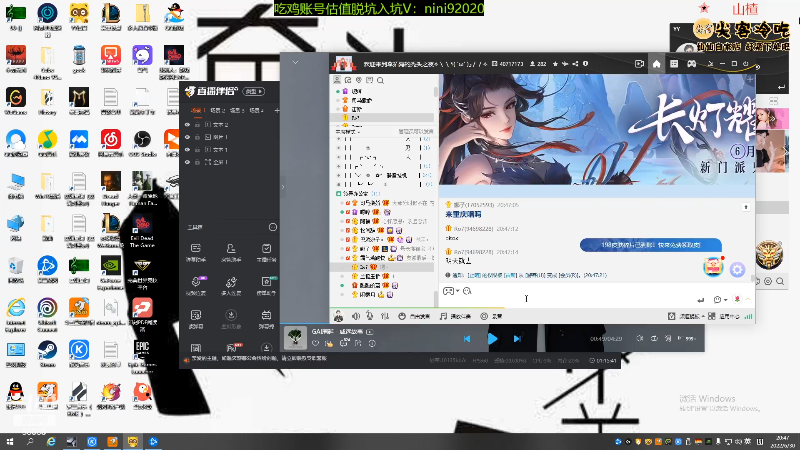
Task: Open the Epic Games Launcher desktop icon
Action: 142,354
